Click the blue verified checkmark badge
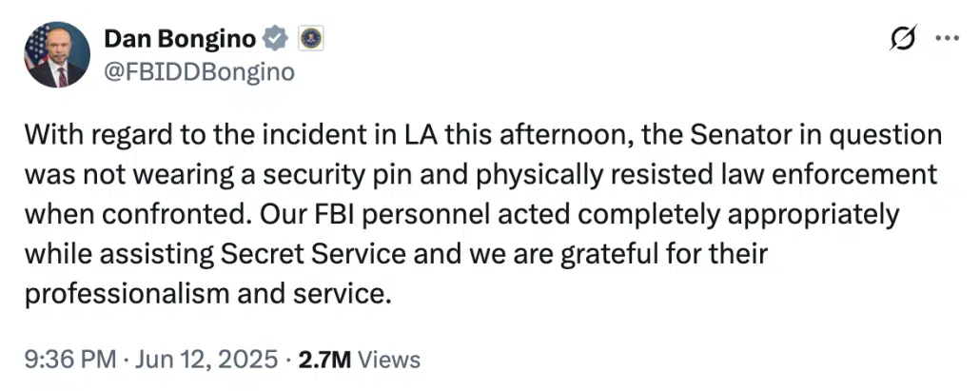The image size is (980, 391). click(x=274, y=40)
